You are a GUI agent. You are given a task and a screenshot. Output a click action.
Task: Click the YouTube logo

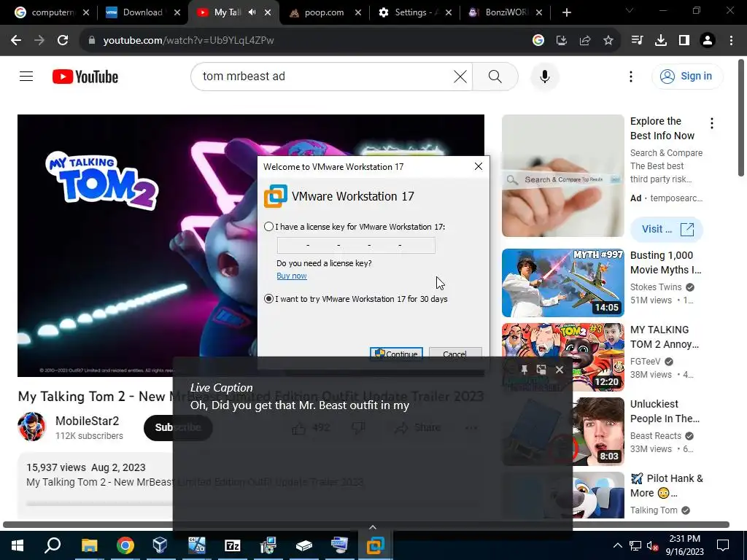85,77
